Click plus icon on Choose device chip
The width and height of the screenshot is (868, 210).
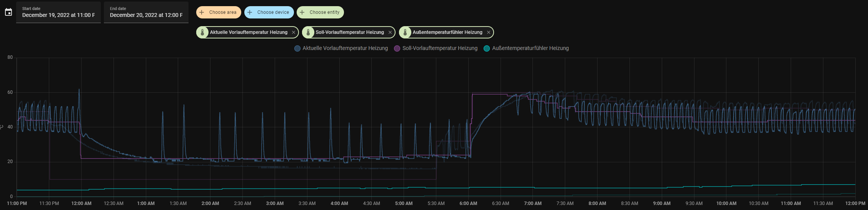pyautogui.click(x=250, y=12)
